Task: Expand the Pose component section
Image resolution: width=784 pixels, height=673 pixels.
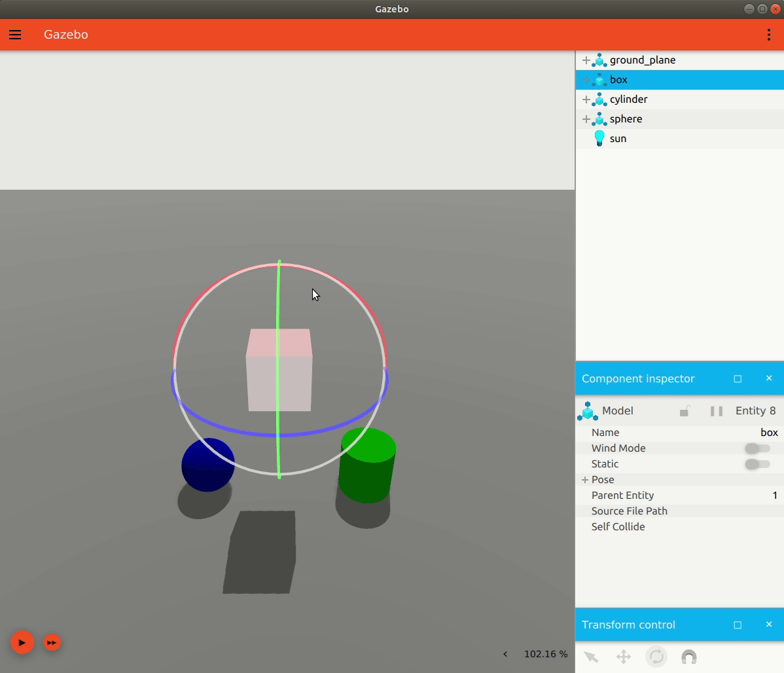Action: tap(584, 480)
